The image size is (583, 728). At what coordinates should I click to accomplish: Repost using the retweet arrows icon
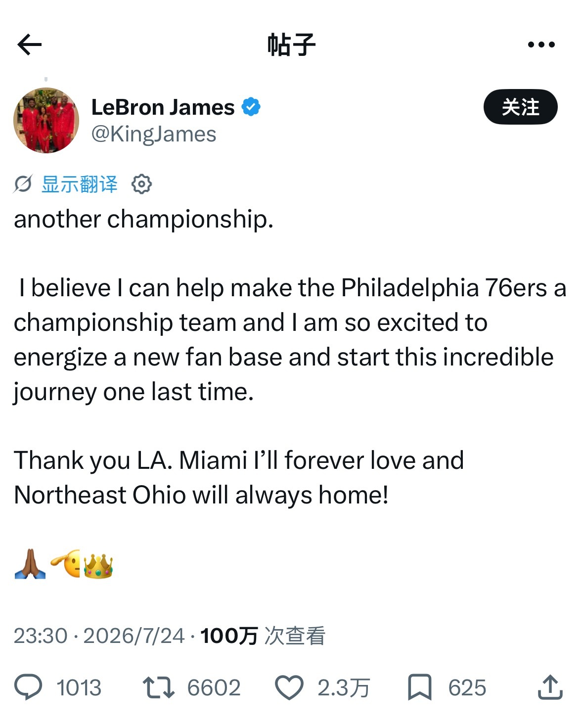pyautogui.click(x=158, y=687)
